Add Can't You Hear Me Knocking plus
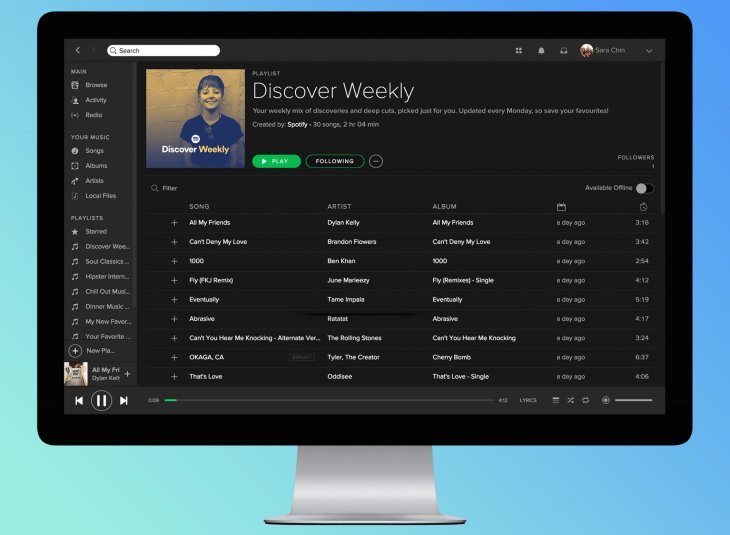The width and height of the screenshot is (730, 535). (x=174, y=338)
